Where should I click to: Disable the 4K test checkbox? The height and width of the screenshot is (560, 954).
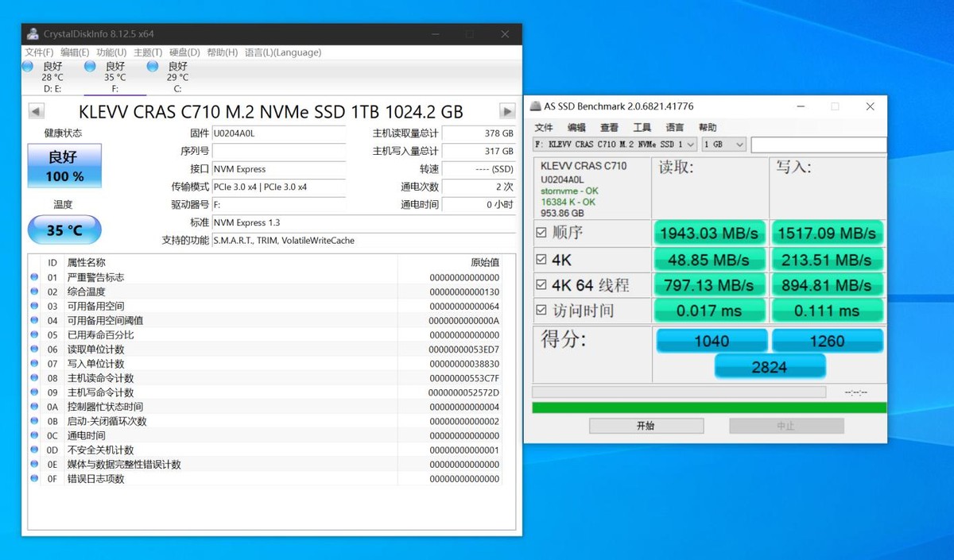coord(541,259)
